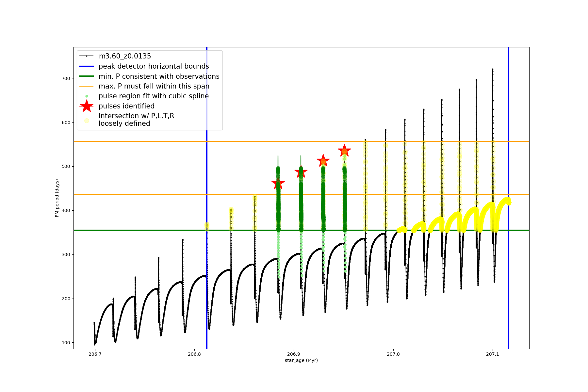Click the thin orange line legend sample

coord(87,86)
